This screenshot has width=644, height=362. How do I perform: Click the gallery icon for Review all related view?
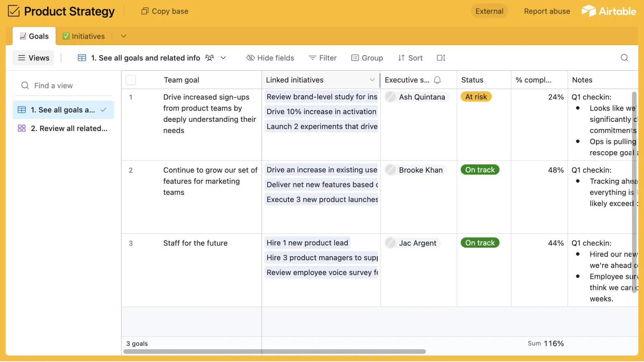pyautogui.click(x=22, y=128)
